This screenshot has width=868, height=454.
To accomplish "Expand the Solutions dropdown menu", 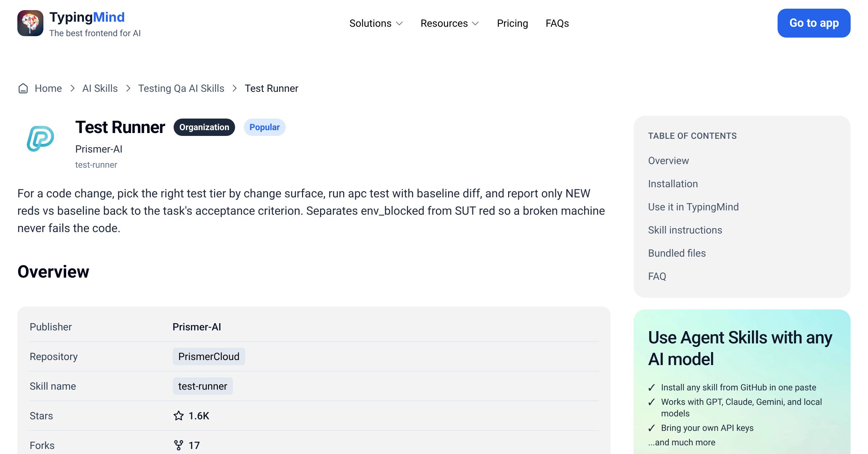I will pyautogui.click(x=376, y=23).
